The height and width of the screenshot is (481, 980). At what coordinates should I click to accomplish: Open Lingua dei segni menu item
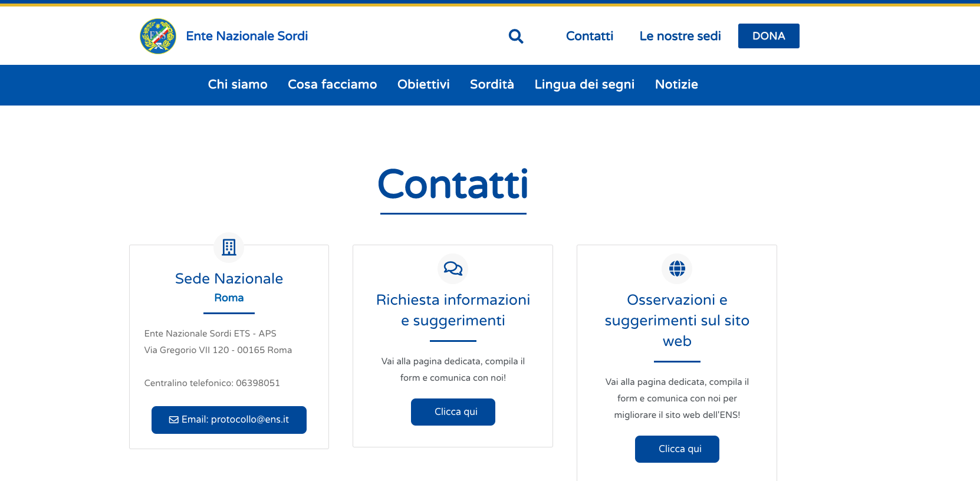(584, 84)
